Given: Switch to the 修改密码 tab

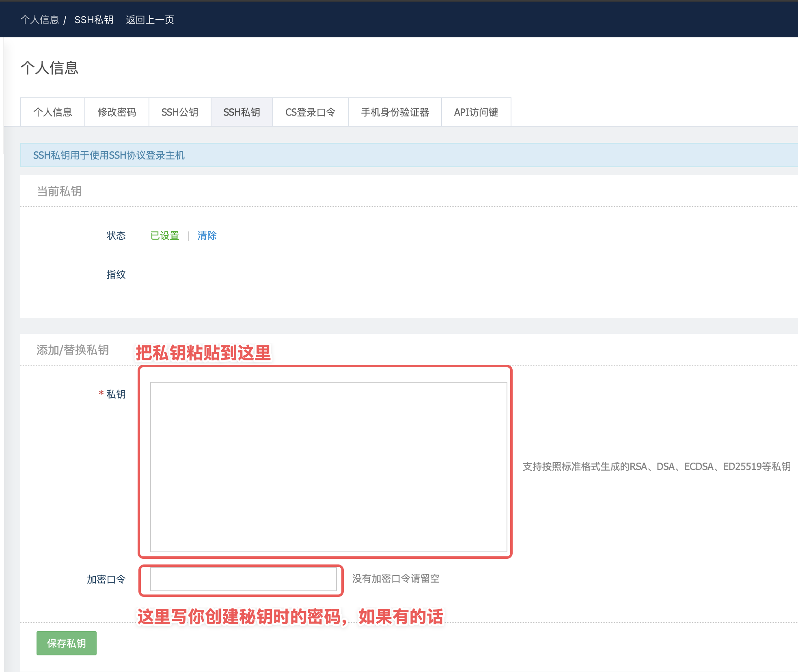Looking at the screenshot, I should pos(117,112).
